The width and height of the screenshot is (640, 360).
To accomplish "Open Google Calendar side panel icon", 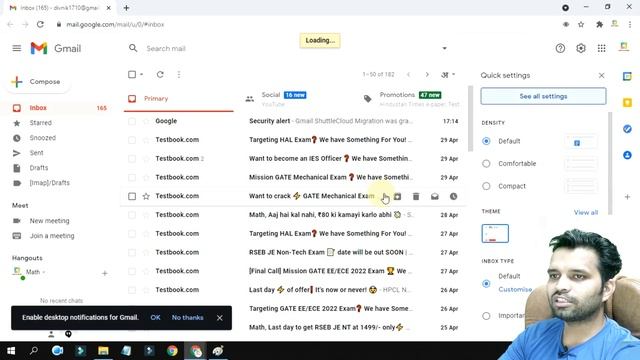I will (x=627, y=76).
